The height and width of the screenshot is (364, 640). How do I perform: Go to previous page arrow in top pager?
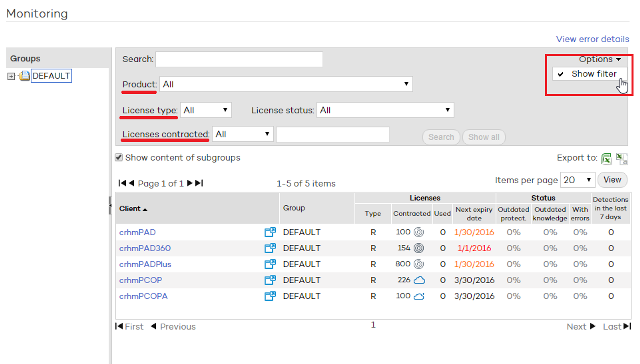(131, 183)
